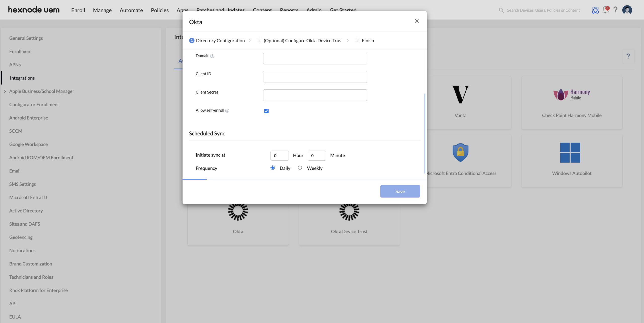Open Android Enterprise in sidebar
Viewport: 644px width, 323px height.
[x=29, y=118]
